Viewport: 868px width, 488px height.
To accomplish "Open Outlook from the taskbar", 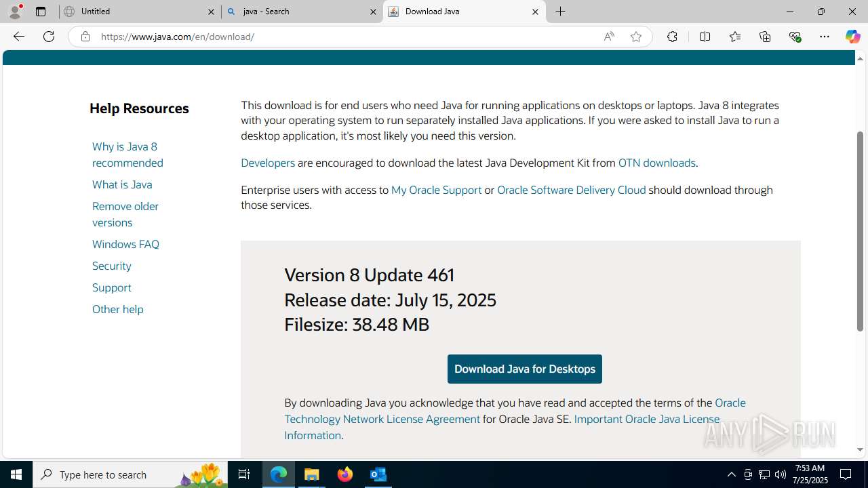I will [x=378, y=474].
